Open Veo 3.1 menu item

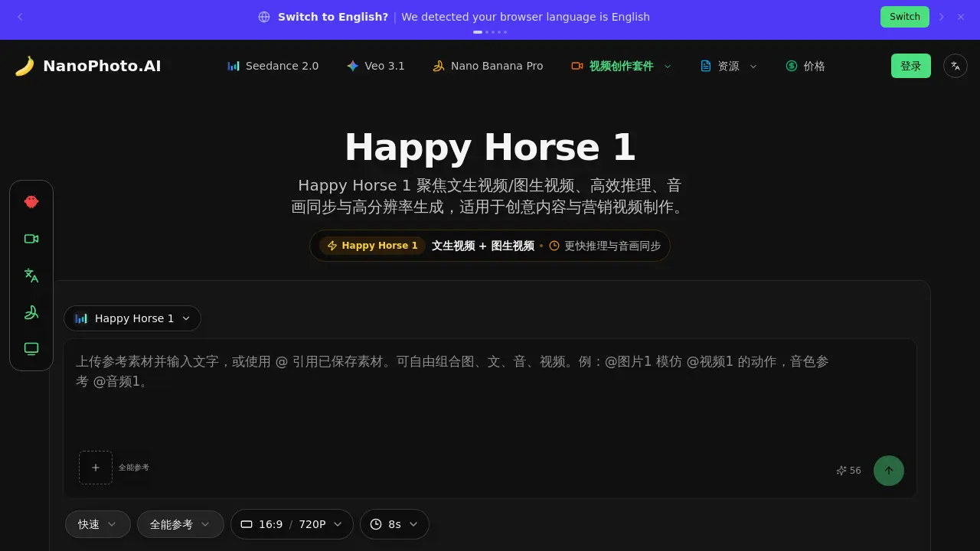coord(375,66)
